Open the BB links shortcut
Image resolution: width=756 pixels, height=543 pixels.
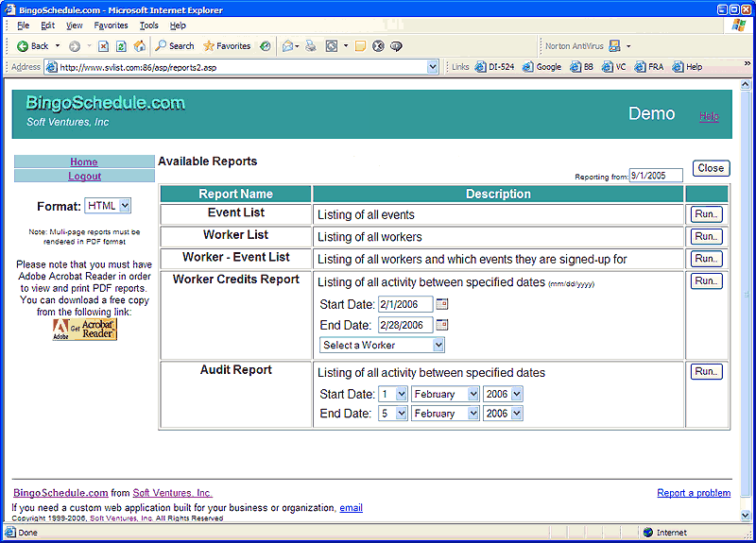click(x=581, y=67)
